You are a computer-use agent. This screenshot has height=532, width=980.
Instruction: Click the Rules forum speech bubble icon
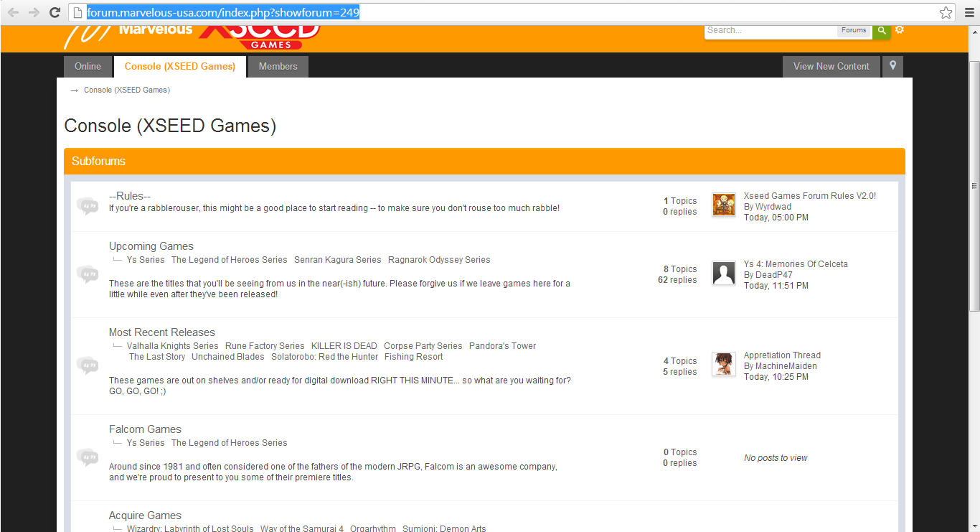(x=88, y=207)
